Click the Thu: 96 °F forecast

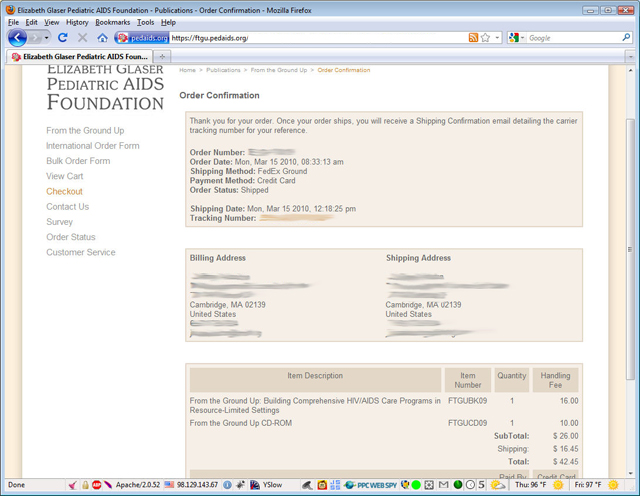(x=531, y=485)
